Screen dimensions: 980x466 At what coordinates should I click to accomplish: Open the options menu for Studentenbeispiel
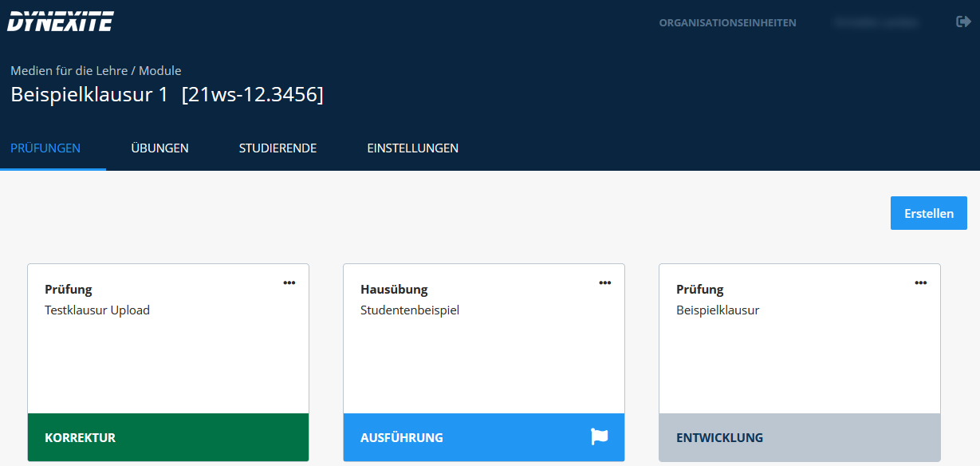pyautogui.click(x=605, y=282)
